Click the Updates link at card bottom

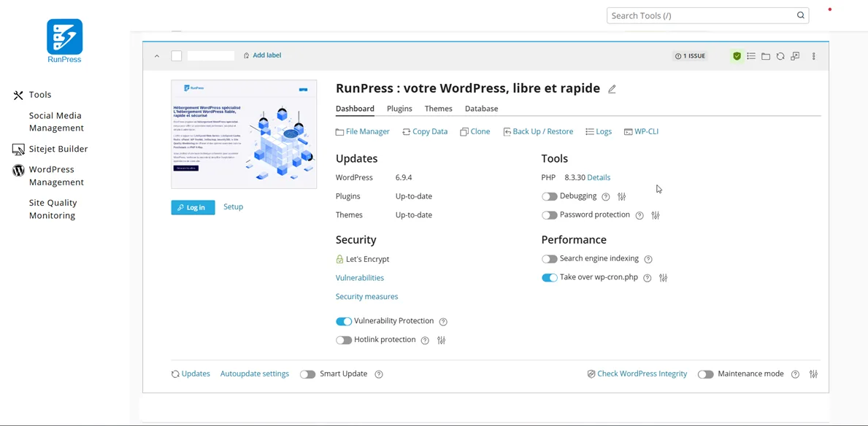[x=191, y=374]
